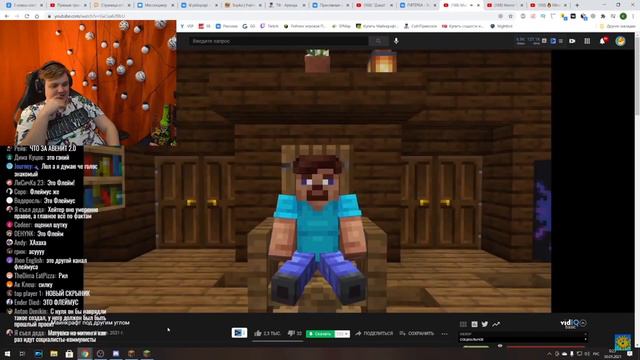Focus the YouTube search query field
The width and height of the screenshot is (640, 360).
279,41
